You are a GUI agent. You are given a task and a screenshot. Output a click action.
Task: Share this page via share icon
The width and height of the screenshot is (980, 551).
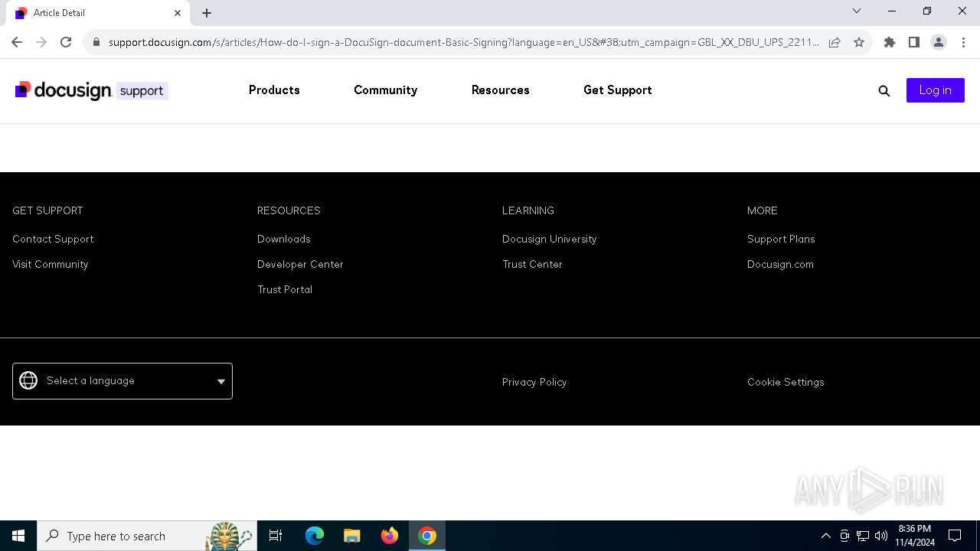(835, 42)
